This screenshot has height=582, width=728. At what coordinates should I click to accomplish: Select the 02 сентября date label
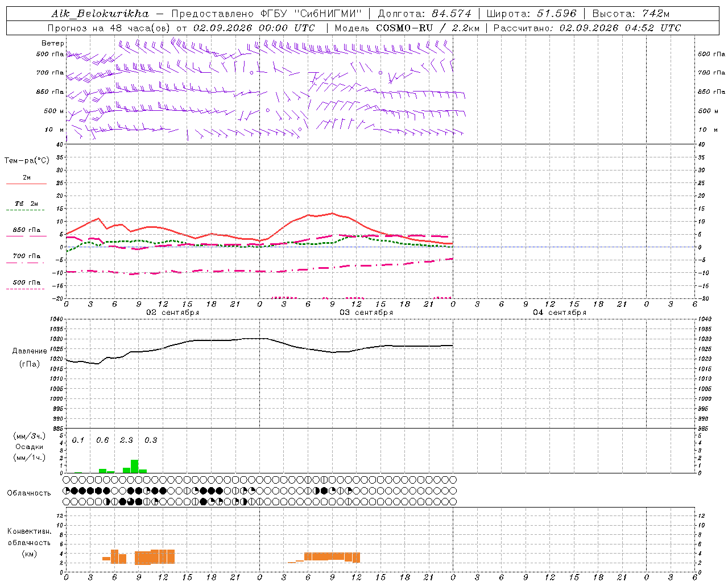tap(173, 313)
